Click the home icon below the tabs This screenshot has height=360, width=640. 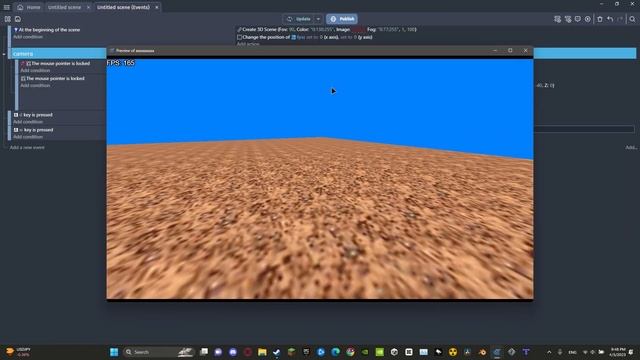18,19
